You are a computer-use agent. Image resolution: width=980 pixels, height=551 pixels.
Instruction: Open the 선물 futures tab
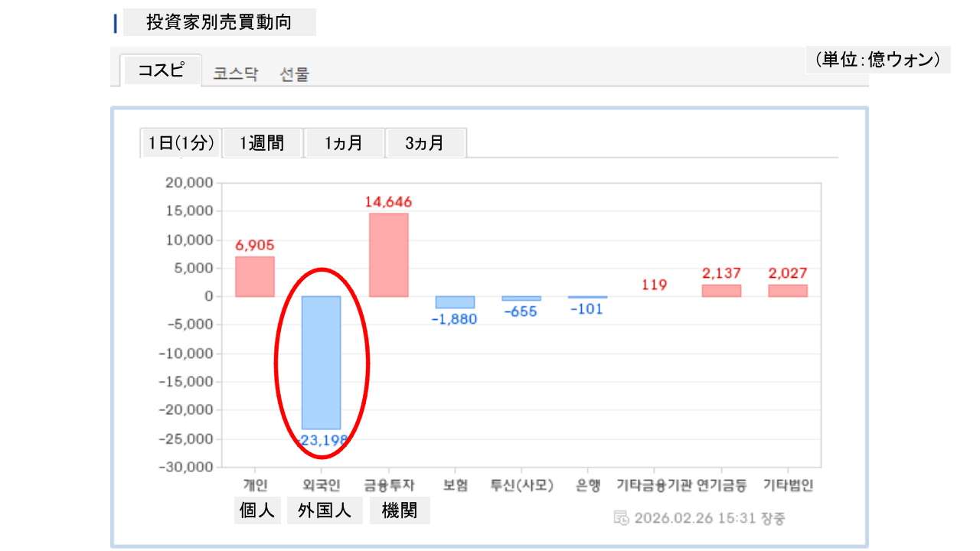point(295,74)
